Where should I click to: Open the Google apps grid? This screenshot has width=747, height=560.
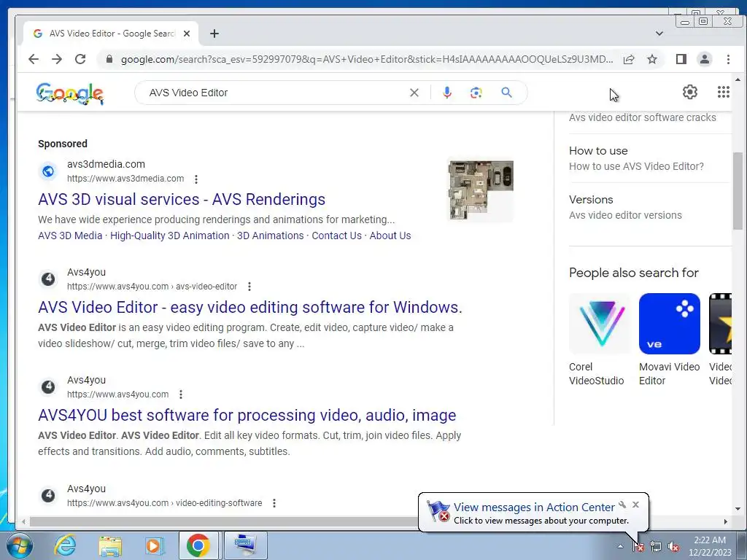[x=723, y=92]
